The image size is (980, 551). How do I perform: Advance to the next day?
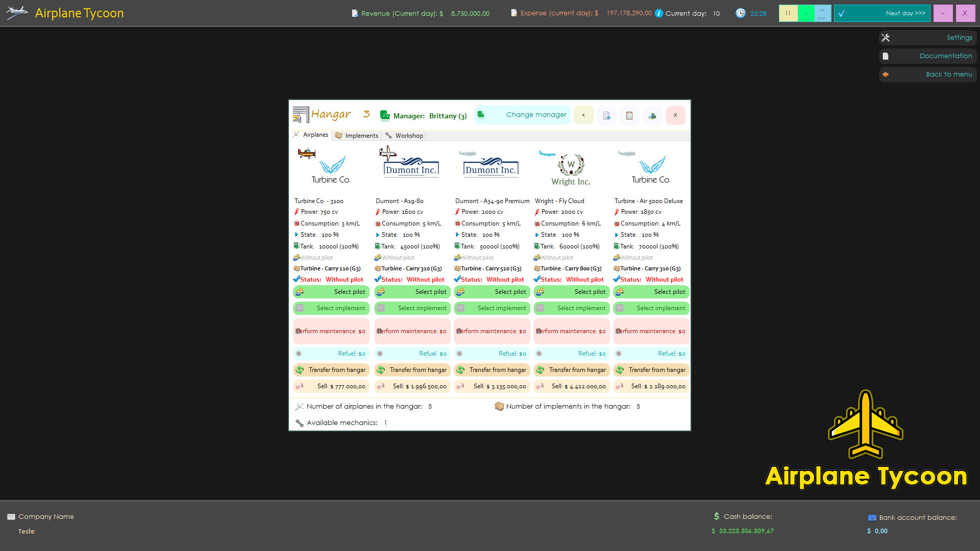tap(882, 13)
